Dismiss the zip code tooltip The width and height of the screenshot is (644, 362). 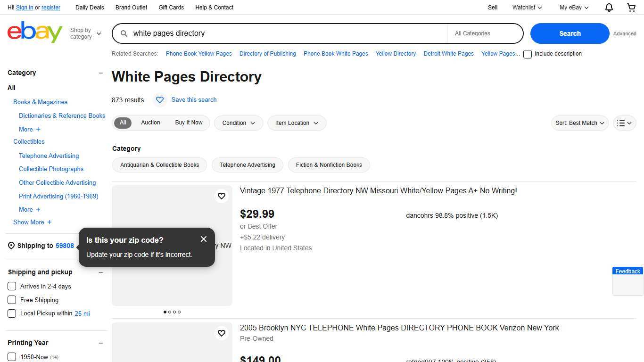[204, 239]
